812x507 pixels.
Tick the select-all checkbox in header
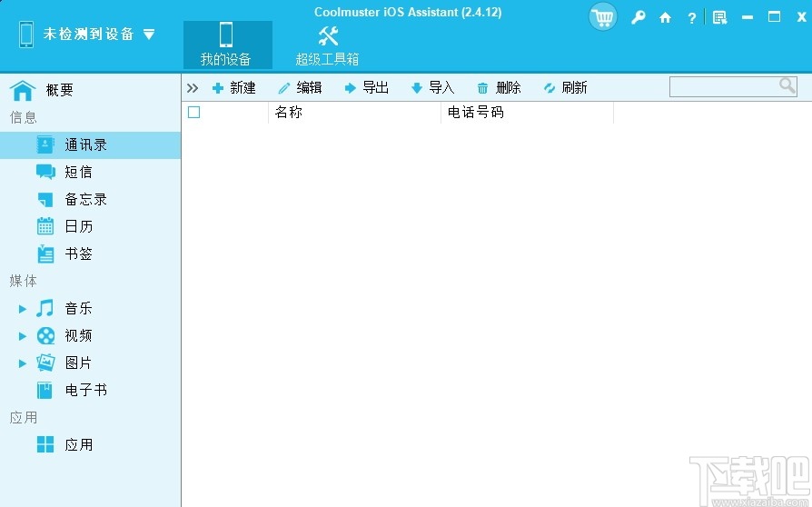click(194, 112)
